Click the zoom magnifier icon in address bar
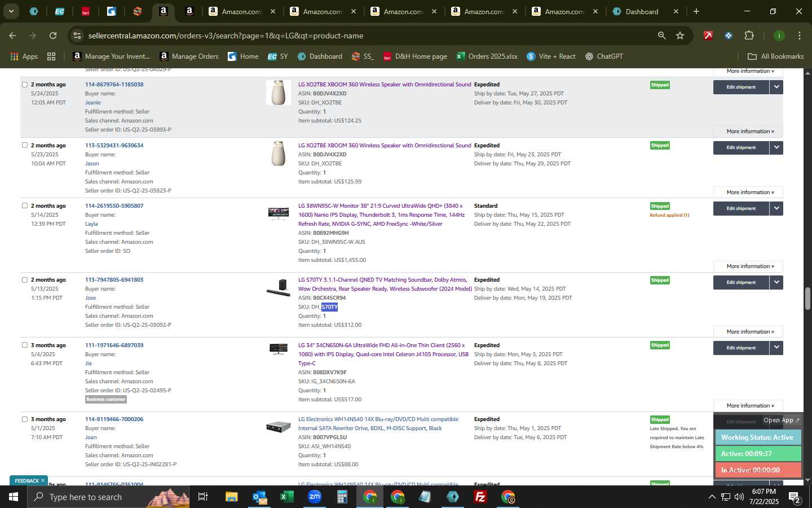Screen dimensions: 812x508 (x=661, y=36)
